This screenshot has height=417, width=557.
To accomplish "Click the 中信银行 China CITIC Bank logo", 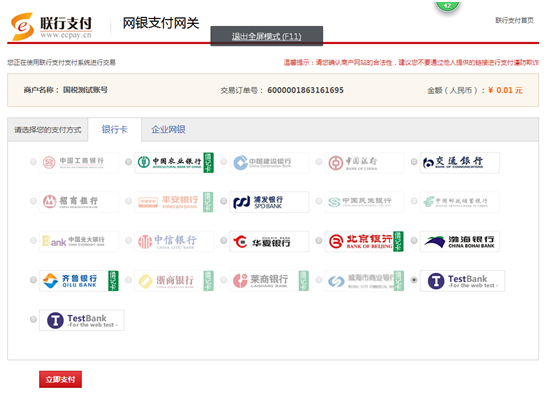I will point(174,241).
